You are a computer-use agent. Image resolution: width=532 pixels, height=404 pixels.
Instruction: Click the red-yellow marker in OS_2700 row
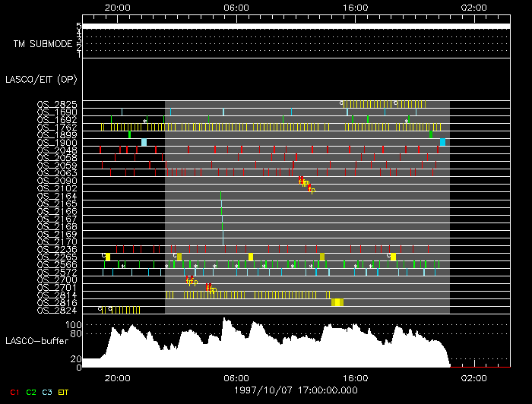point(192,281)
